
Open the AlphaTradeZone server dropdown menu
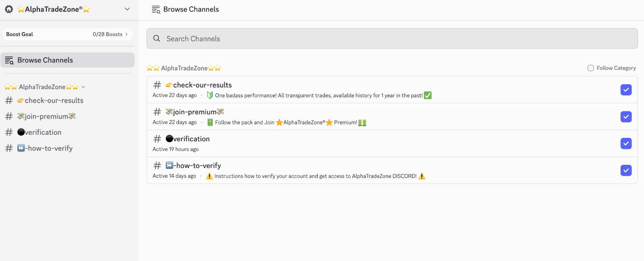click(x=127, y=9)
